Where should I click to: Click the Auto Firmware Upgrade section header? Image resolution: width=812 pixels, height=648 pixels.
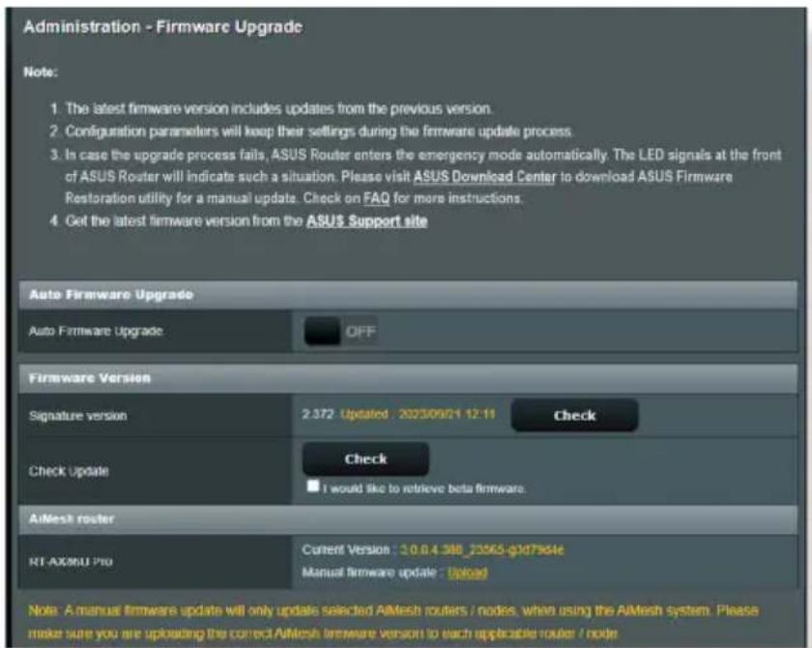[x=408, y=295]
